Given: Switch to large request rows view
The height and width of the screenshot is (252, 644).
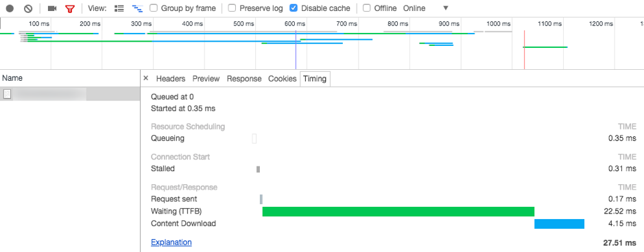Looking at the screenshot, I should (x=119, y=8).
